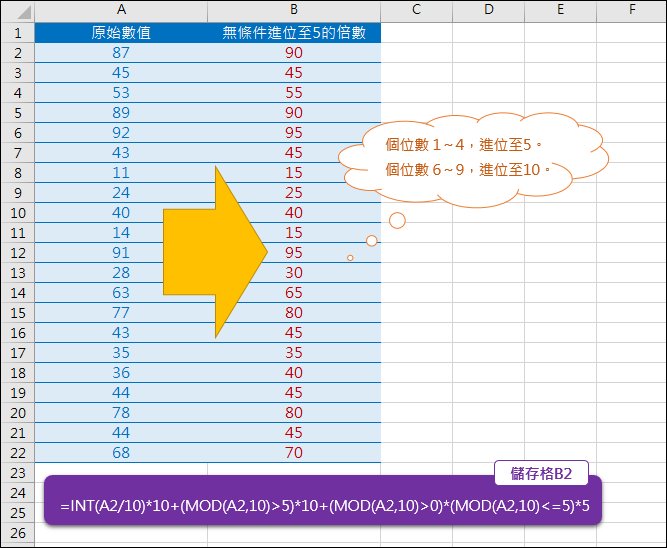Select row 1 header
The width and height of the screenshot is (667, 548).
(18, 33)
